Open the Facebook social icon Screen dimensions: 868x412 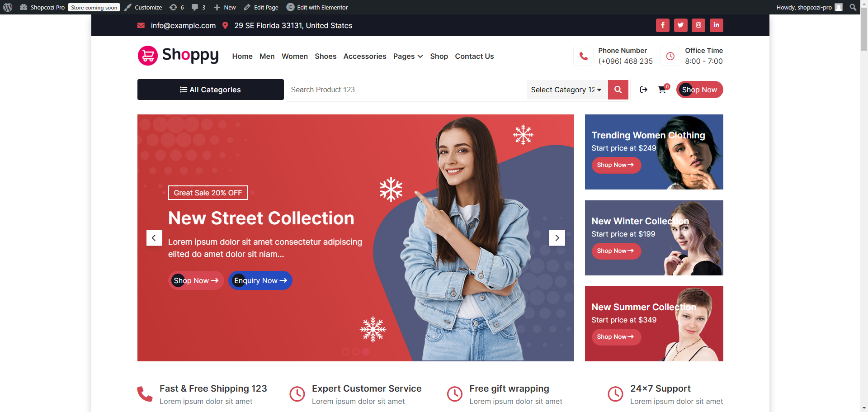(662, 25)
